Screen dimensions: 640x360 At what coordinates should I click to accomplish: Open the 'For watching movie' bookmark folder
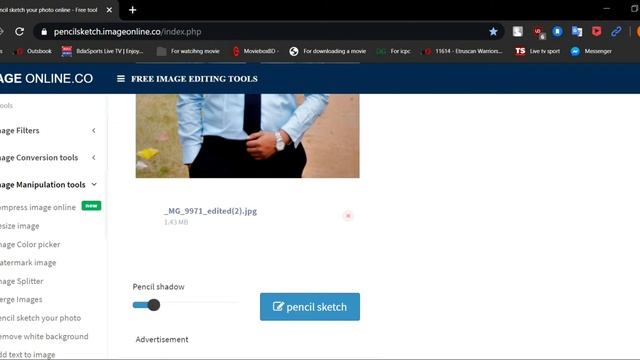tap(189, 51)
